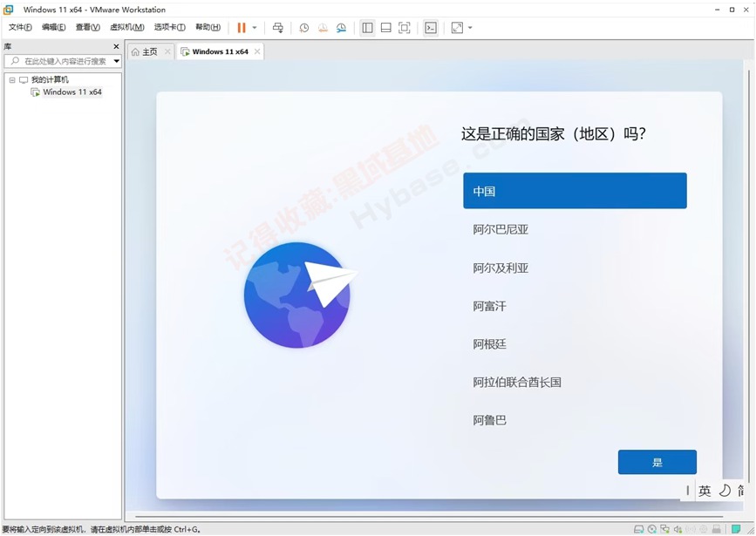Open the dropdown next to pause button
This screenshot has height=536, width=756.
coord(255,28)
